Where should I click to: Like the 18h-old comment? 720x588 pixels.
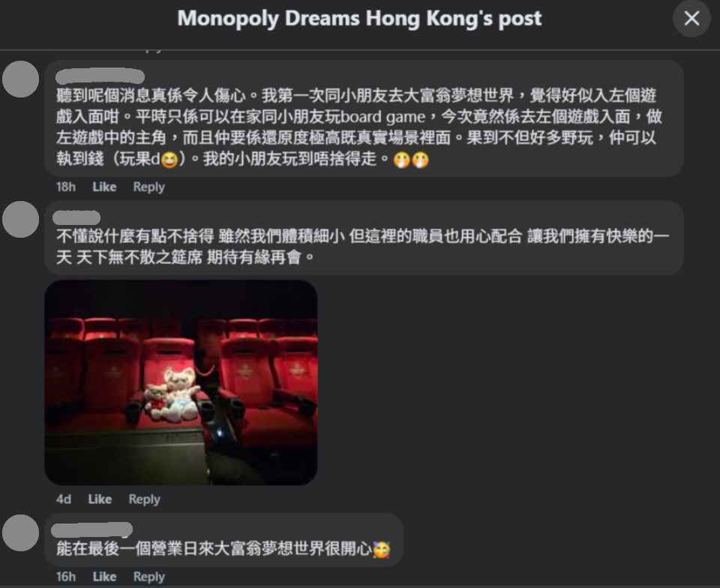(x=104, y=187)
